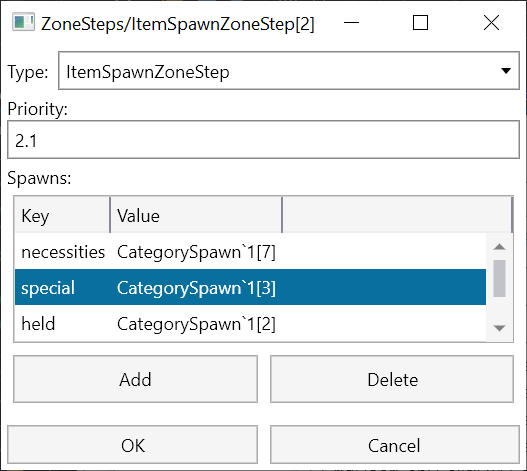Close the ZoneSteps dialog window
This screenshot has height=471, width=527.
pyautogui.click(x=491, y=23)
